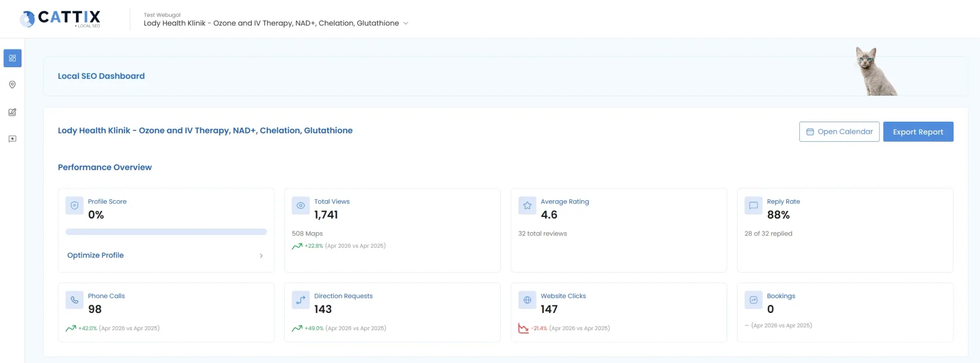Open the edit posts sidebar icon

click(x=13, y=112)
